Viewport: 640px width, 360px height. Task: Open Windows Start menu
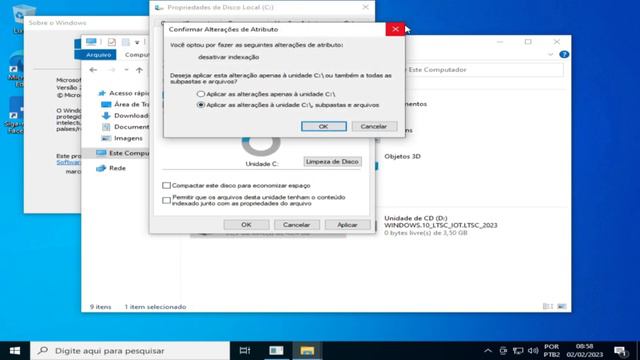(x=15, y=351)
